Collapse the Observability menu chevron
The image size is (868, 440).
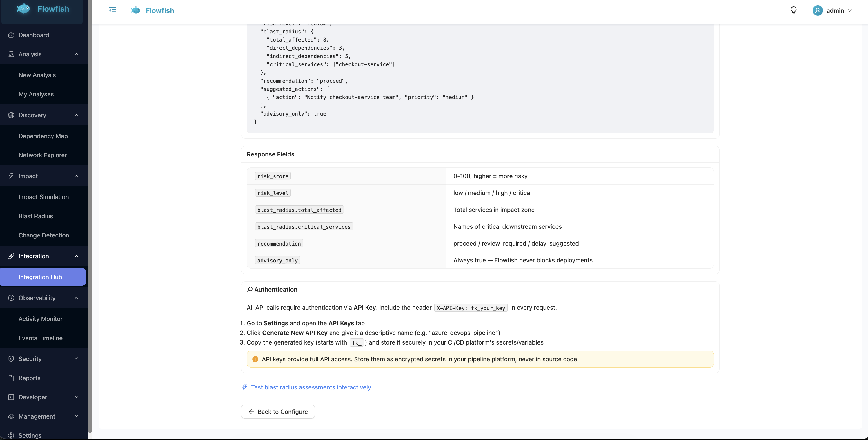77,298
